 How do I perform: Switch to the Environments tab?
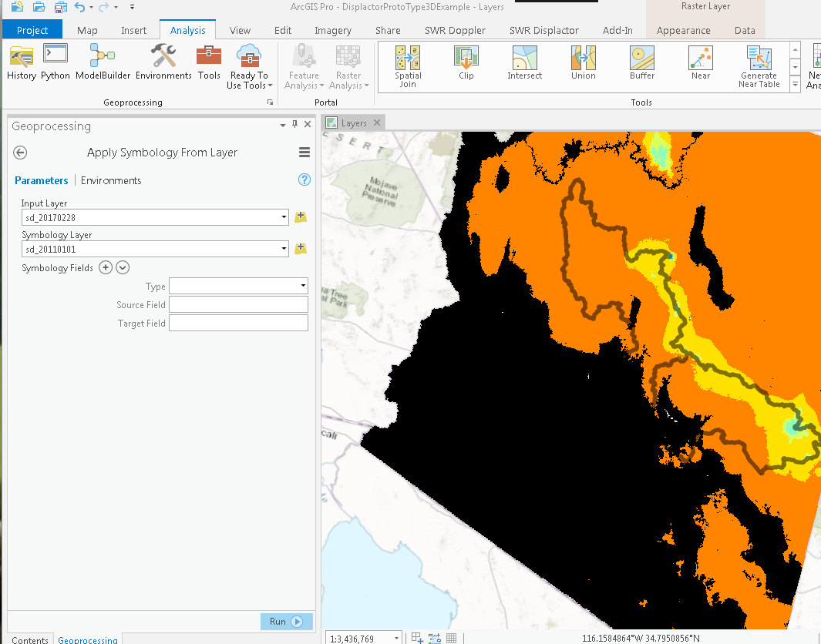111,180
